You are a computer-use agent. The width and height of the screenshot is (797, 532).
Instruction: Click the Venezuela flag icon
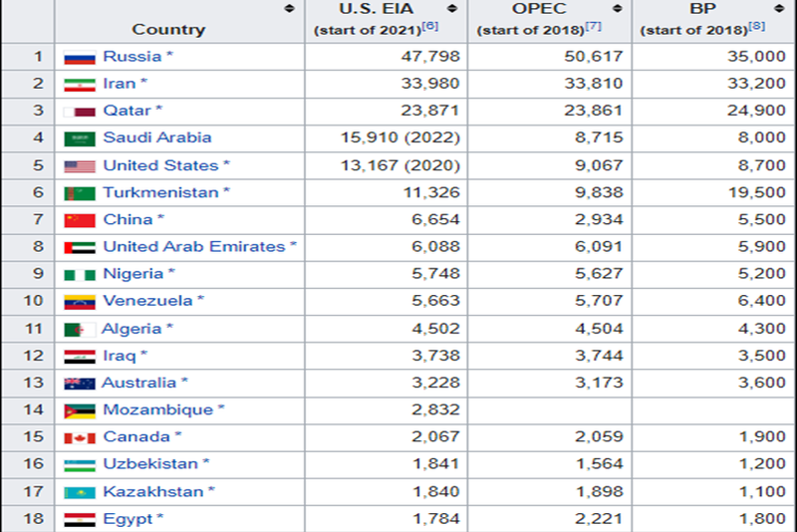pyautogui.click(x=79, y=301)
